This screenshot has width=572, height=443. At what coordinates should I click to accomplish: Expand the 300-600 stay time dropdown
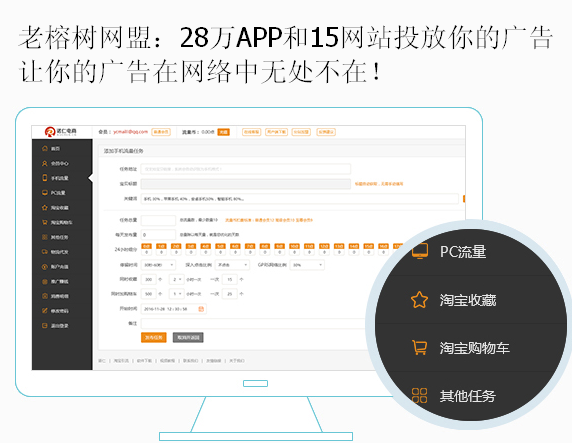tap(158, 265)
